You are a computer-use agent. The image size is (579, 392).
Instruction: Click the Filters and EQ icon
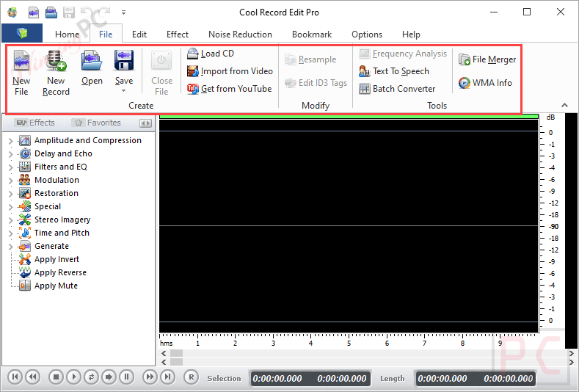click(25, 167)
